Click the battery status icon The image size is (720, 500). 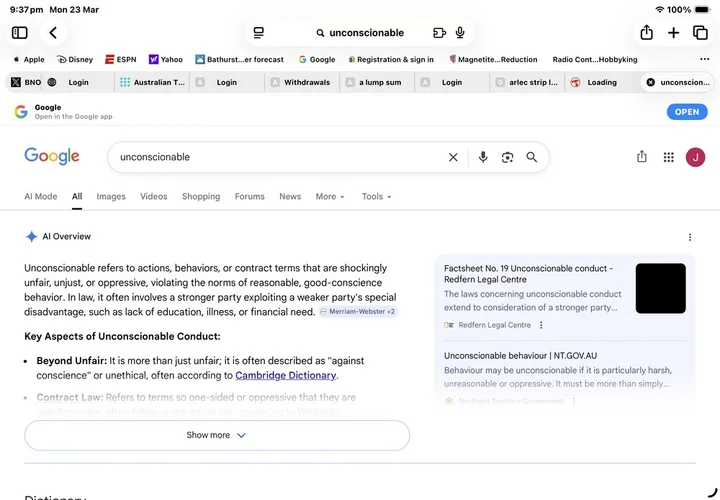coord(702,9)
